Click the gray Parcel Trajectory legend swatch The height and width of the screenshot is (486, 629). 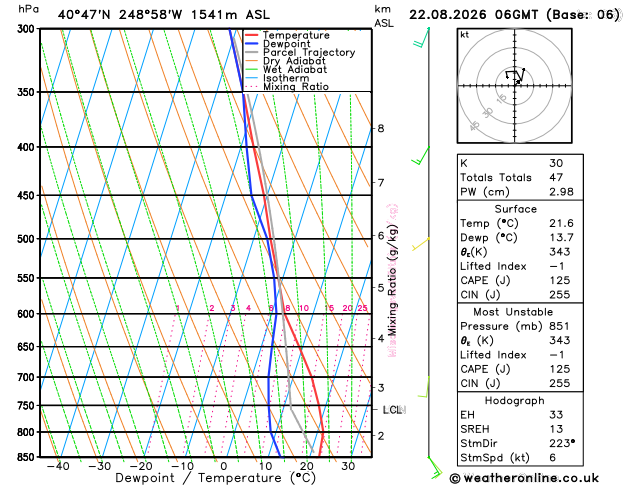[x=252, y=52]
